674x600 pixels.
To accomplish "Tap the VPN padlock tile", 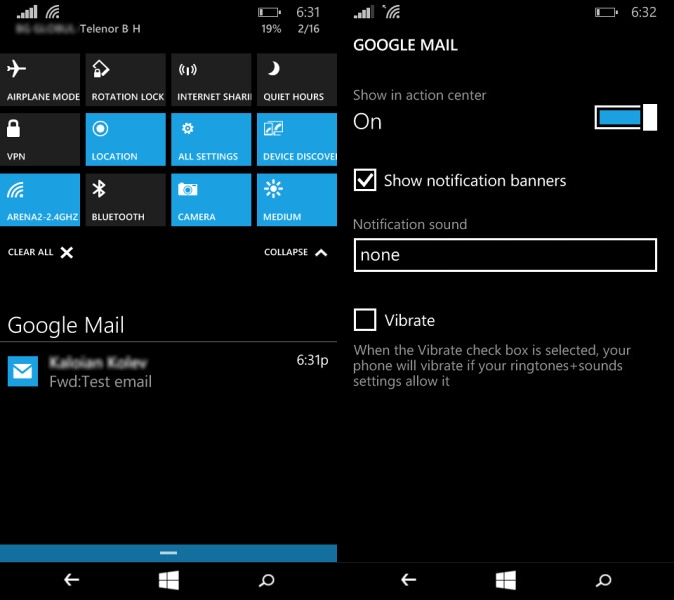I will (x=40, y=139).
